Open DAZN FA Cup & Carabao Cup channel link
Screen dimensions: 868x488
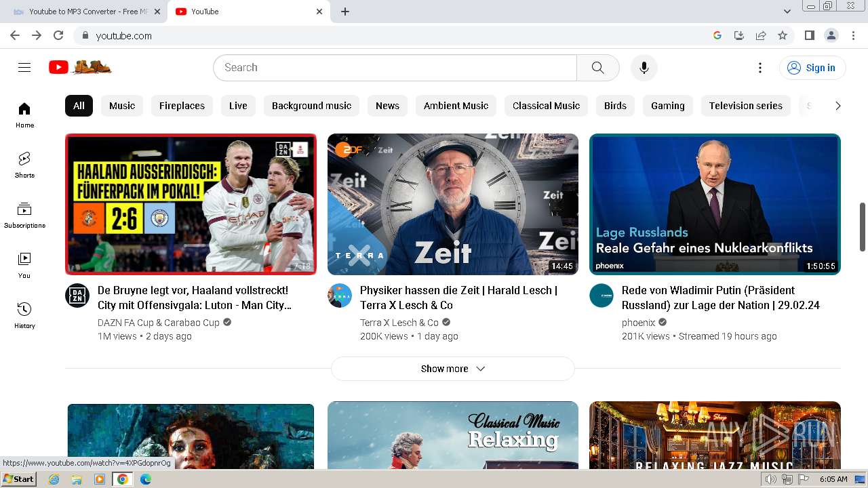(x=159, y=323)
